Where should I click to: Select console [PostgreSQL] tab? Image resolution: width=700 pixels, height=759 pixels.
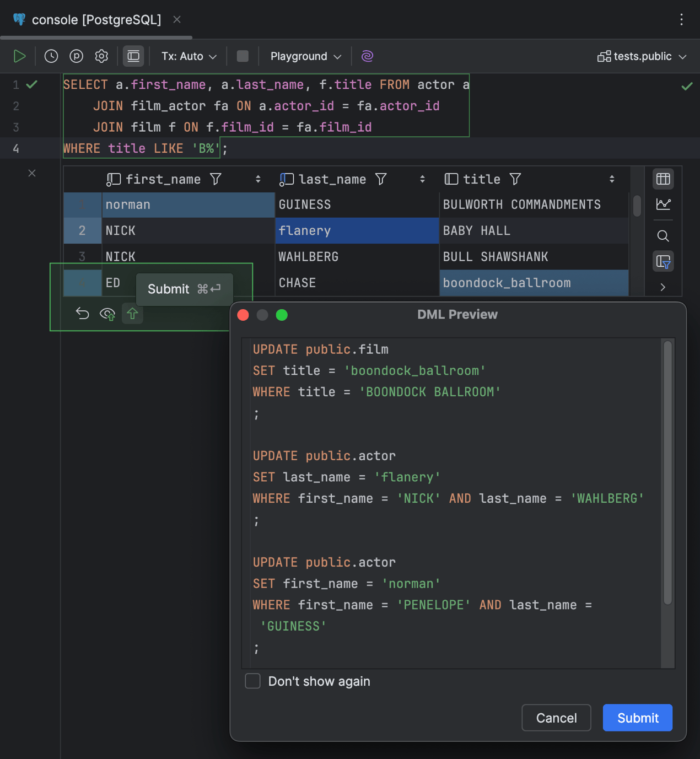tap(96, 20)
